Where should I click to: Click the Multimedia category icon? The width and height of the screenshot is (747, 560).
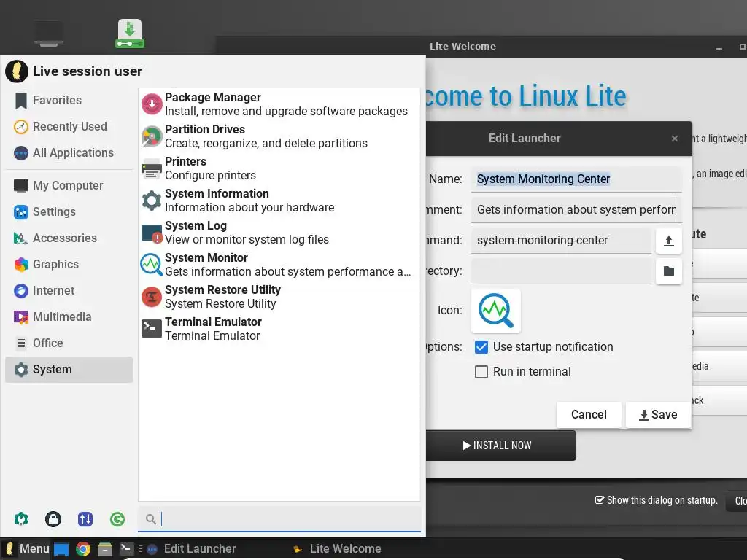coord(21,316)
